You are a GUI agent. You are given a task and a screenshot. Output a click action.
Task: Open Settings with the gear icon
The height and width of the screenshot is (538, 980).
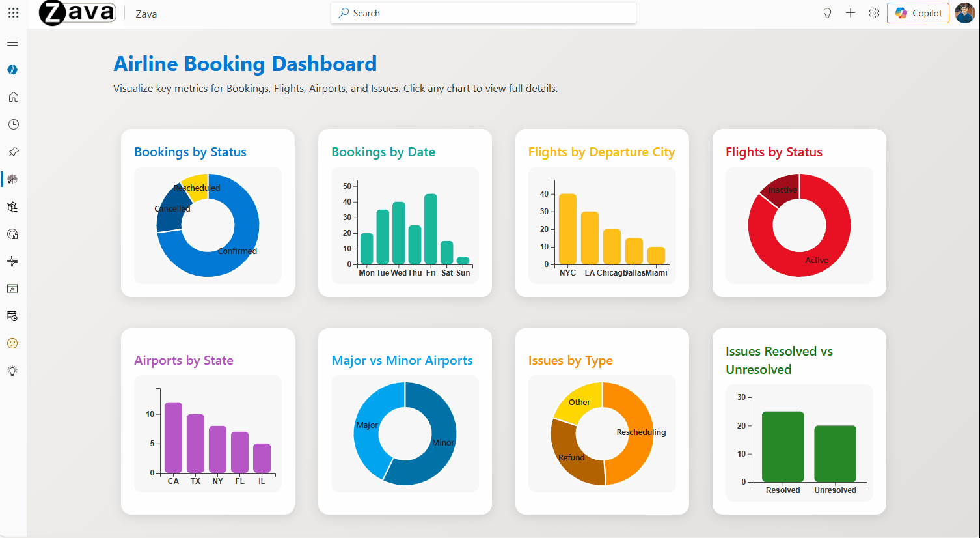[873, 12]
